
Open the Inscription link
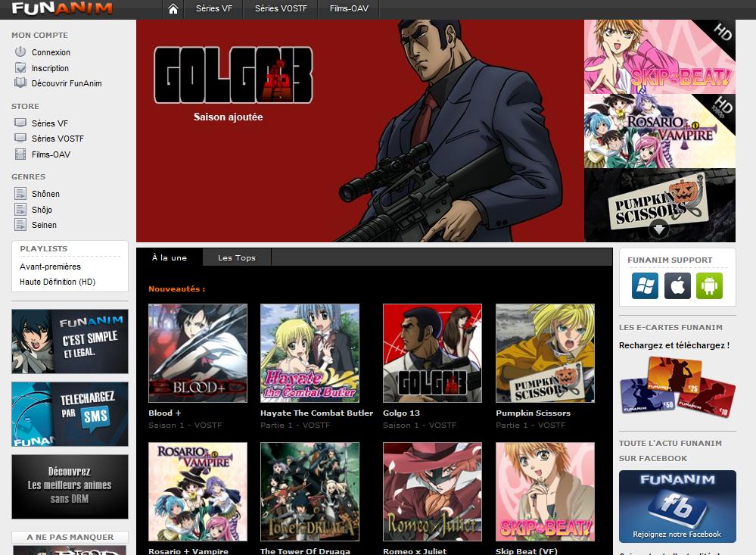pyautogui.click(x=50, y=68)
